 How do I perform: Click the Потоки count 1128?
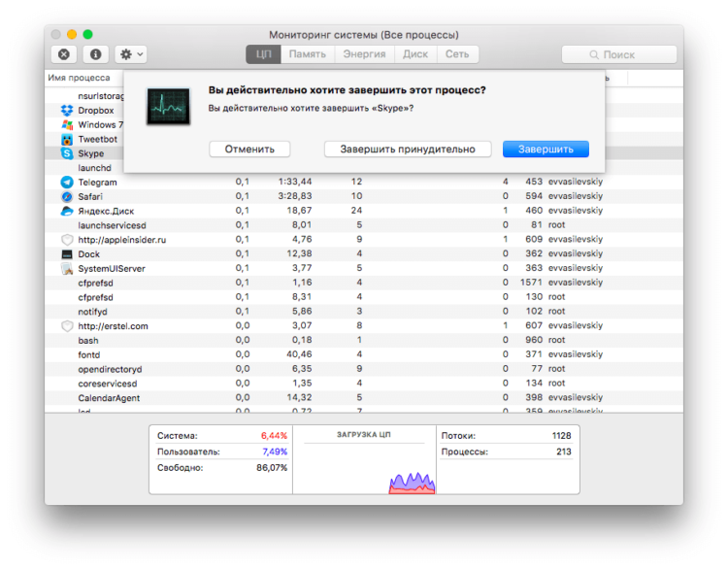point(561,436)
